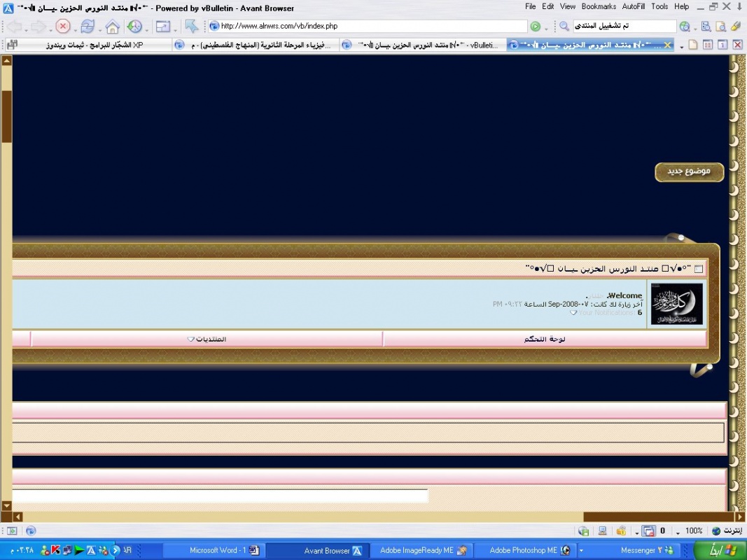Open the History clock icon
Viewport: 747px width, 560px height.
pos(134,27)
